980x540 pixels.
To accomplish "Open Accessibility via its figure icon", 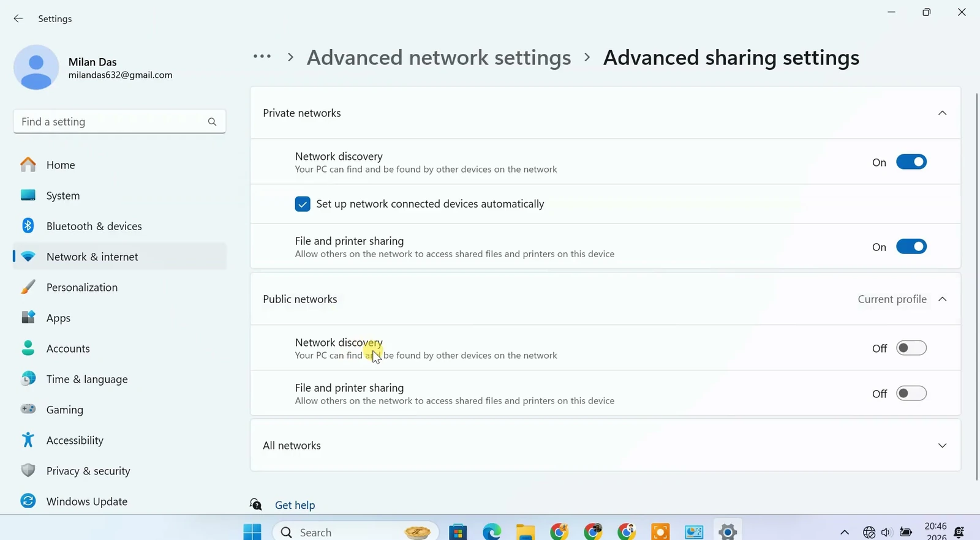I will pyautogui.click(x=28, y=440).
